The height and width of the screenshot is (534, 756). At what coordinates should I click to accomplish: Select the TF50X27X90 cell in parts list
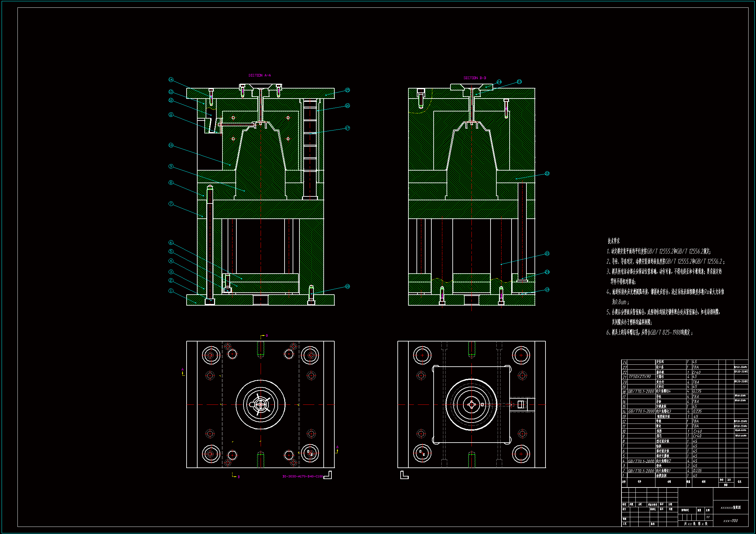pos(640,377)
